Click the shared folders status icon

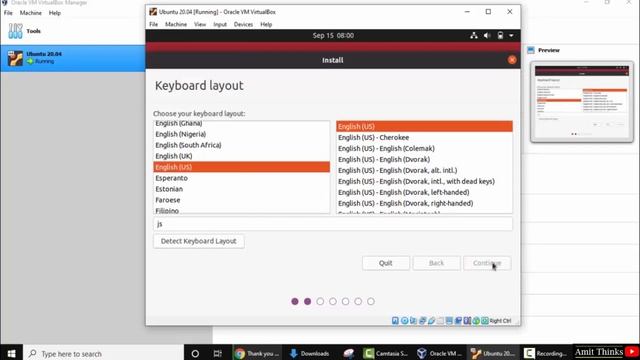[x=440, y=321]
